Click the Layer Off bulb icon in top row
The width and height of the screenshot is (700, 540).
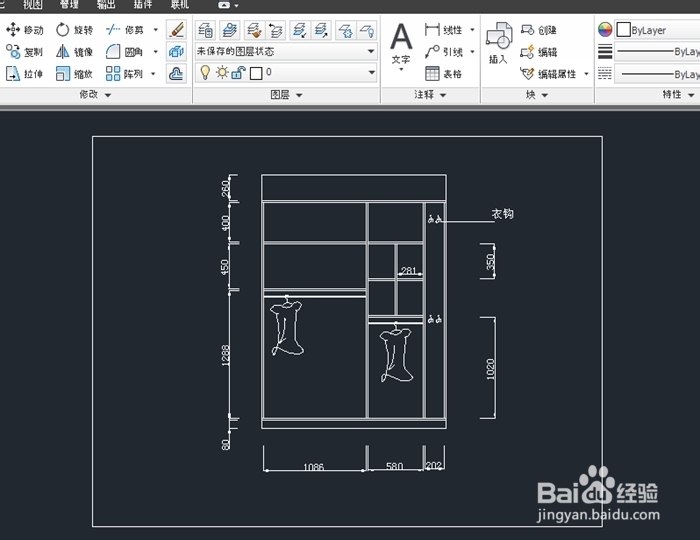tap(367, 30)
